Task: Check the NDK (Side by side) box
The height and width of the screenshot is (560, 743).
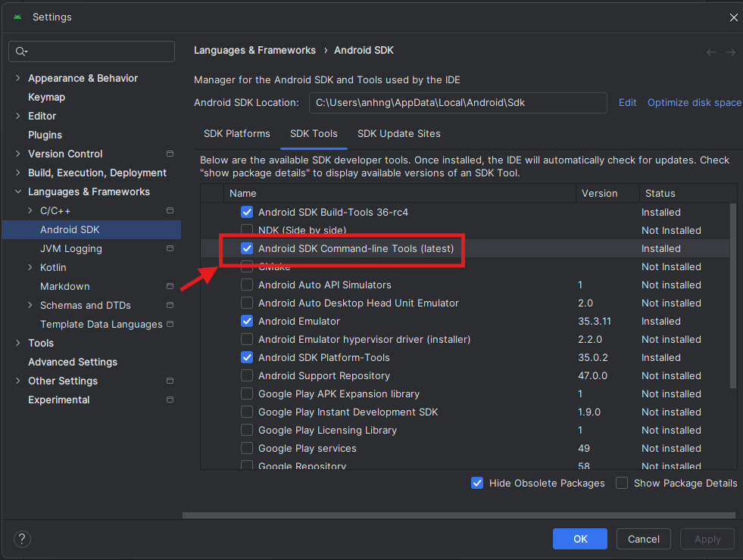Action: 247,230
